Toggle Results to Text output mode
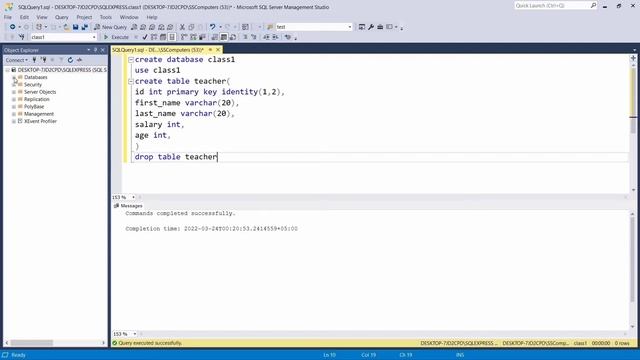640x360 pixels. (x=215, y=37)
